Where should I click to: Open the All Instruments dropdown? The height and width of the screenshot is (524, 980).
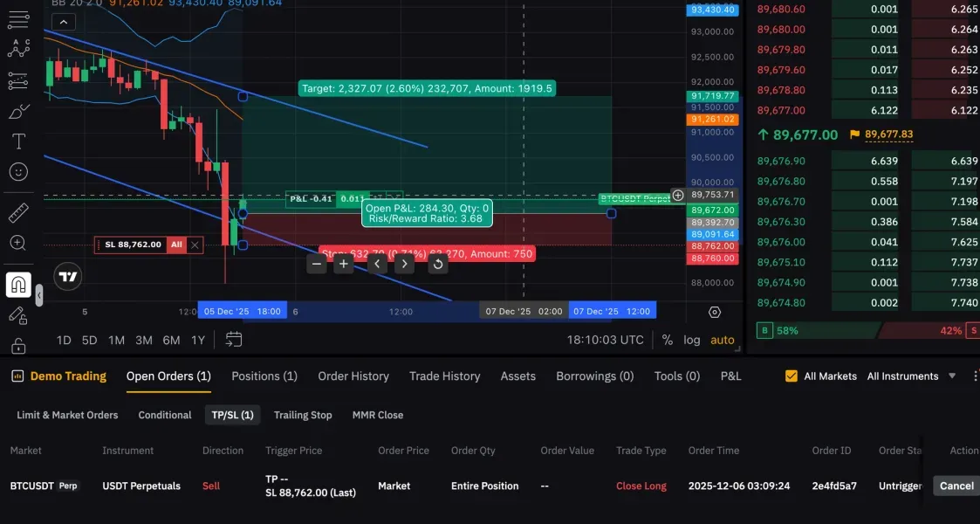point(911,376)
